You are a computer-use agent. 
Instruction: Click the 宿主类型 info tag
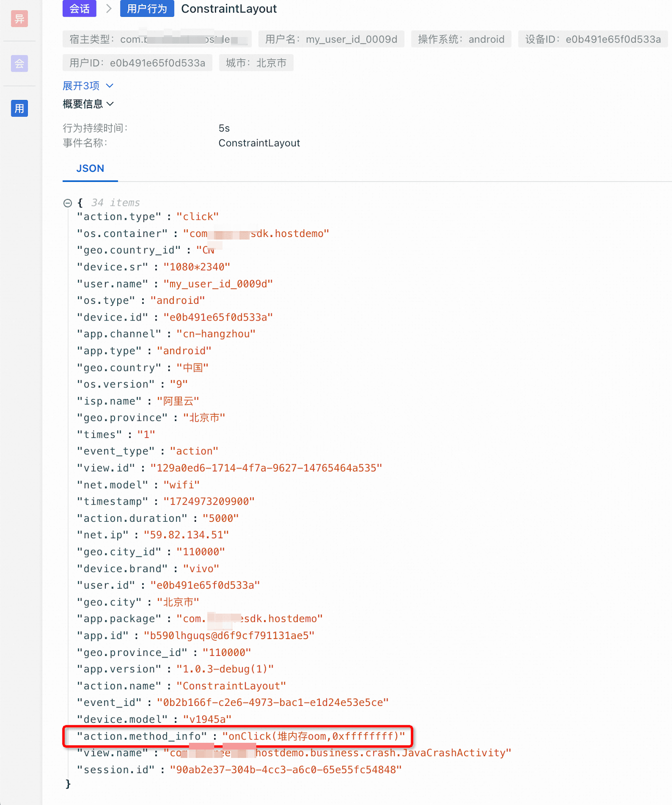coord(157,39)
